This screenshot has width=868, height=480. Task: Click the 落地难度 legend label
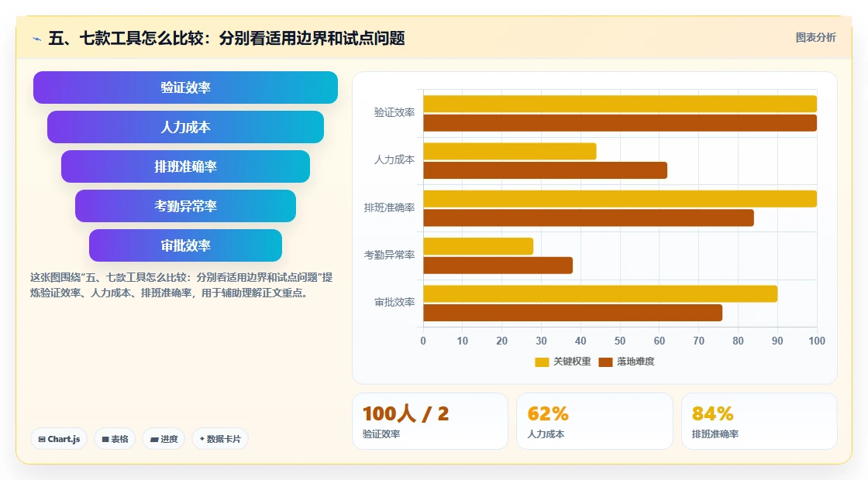pyautogui.click(x=635, y=362)
